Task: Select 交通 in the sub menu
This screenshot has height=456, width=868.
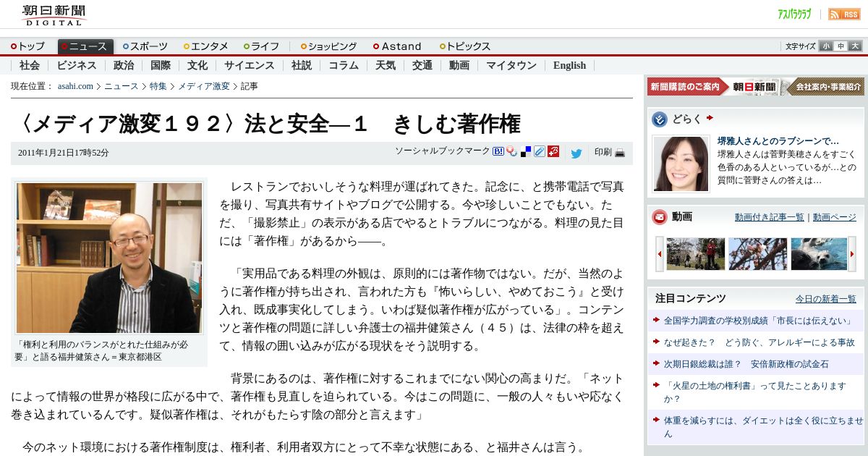Action: coord(422,65)
